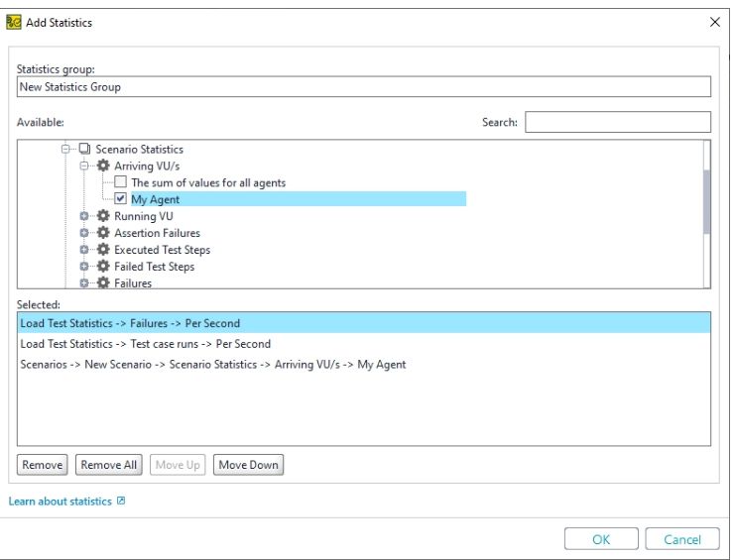Viewport: 736px width, 560px height.
Task: Click the Executed Test Steps gear icon
Action: (103, 250)
